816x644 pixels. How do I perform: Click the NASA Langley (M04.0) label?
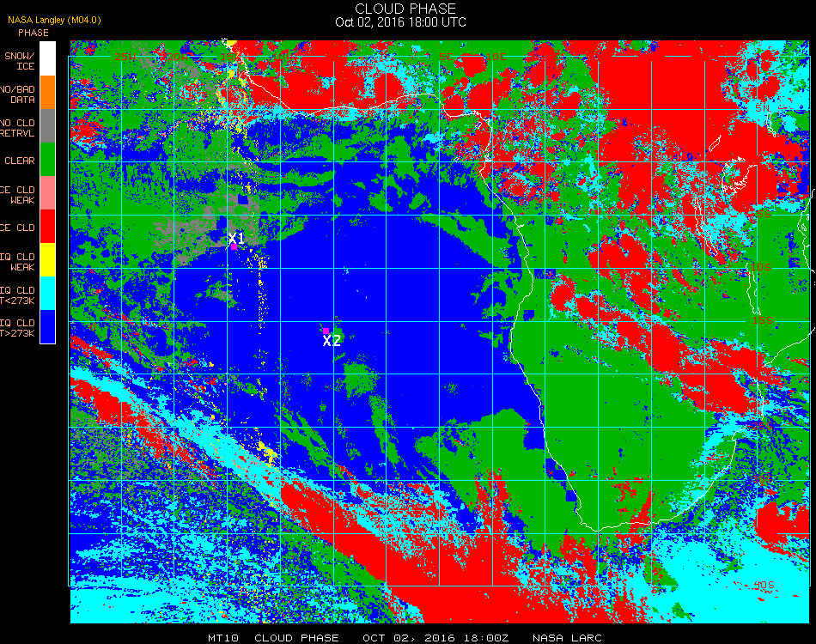pos(54,21)
